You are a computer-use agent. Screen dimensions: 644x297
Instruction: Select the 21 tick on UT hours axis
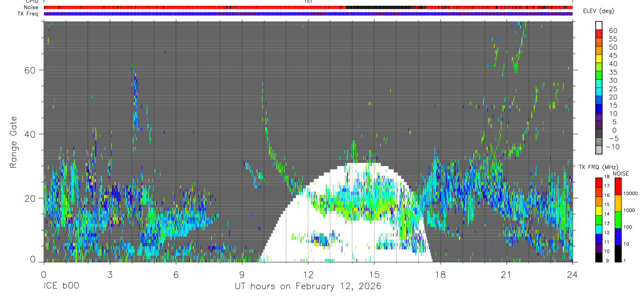click(x=507, y=274)
